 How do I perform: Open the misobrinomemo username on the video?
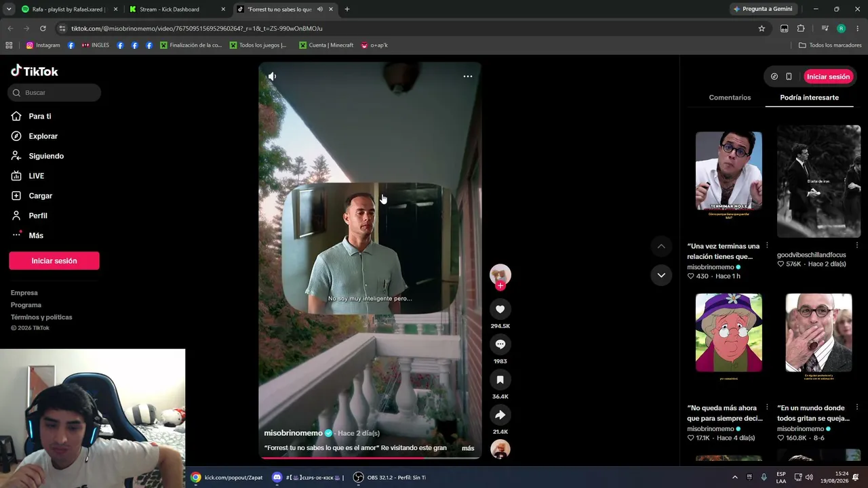point(293,433)
